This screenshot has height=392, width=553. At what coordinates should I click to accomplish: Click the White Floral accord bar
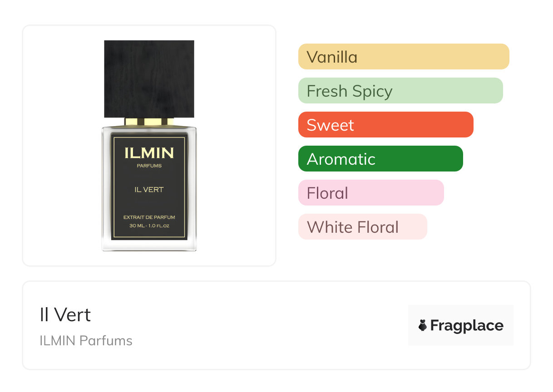[x=362, y=227]
